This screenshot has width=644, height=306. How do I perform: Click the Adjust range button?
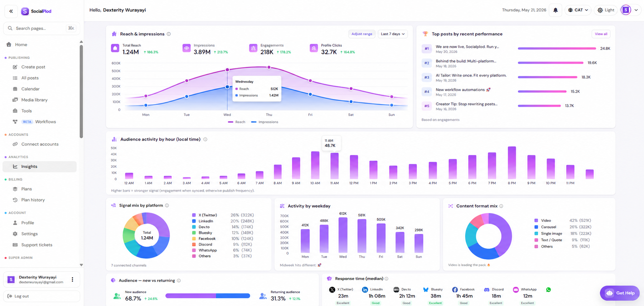click(362, 34)
